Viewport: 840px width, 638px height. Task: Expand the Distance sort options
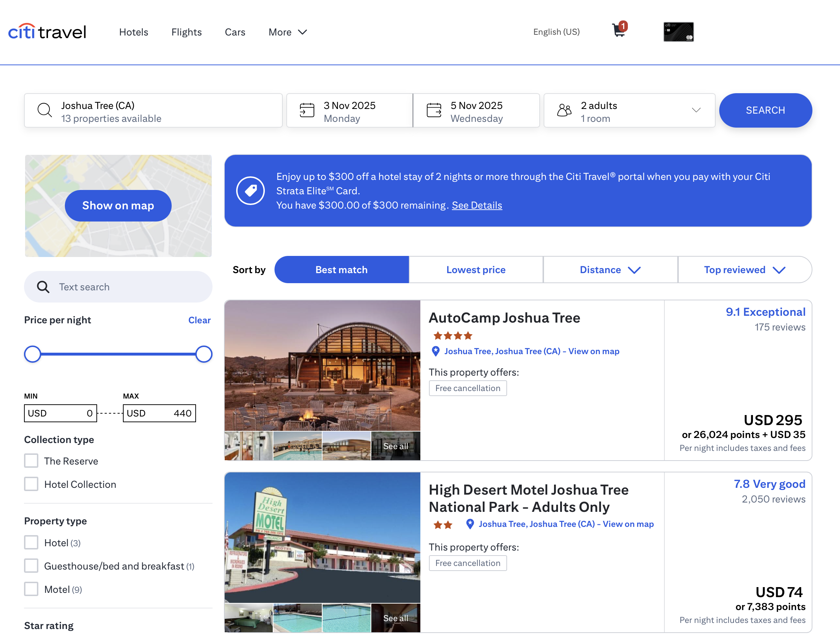coord(610,270)
